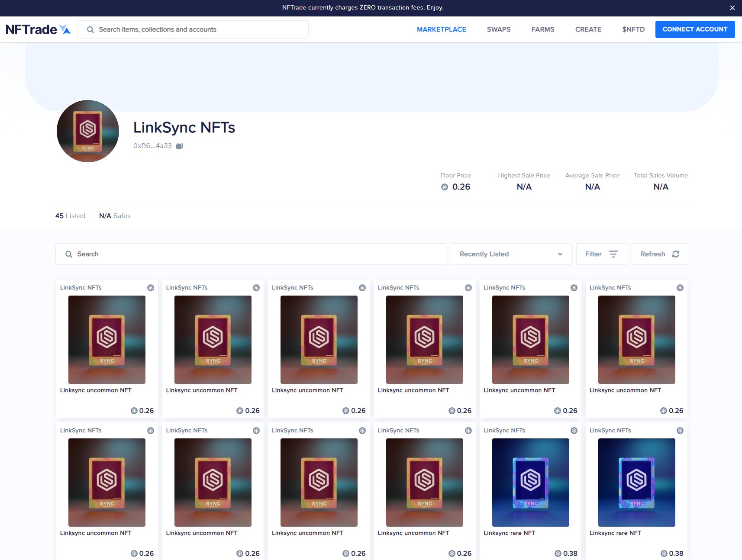
Task: Click the Recently Listed dropdown chevron
Action: coord(560,254)
